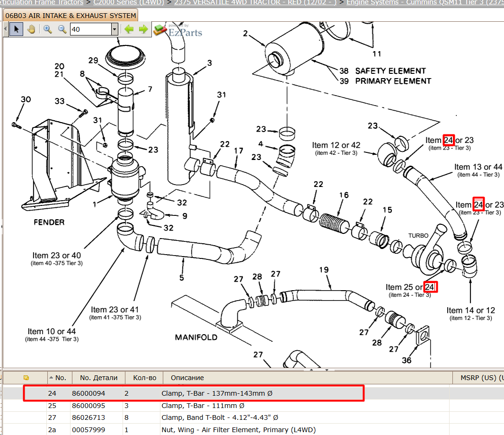Click the 'Item 10 or 44' label
504x435 pixels.
click(x=52, y=331)
